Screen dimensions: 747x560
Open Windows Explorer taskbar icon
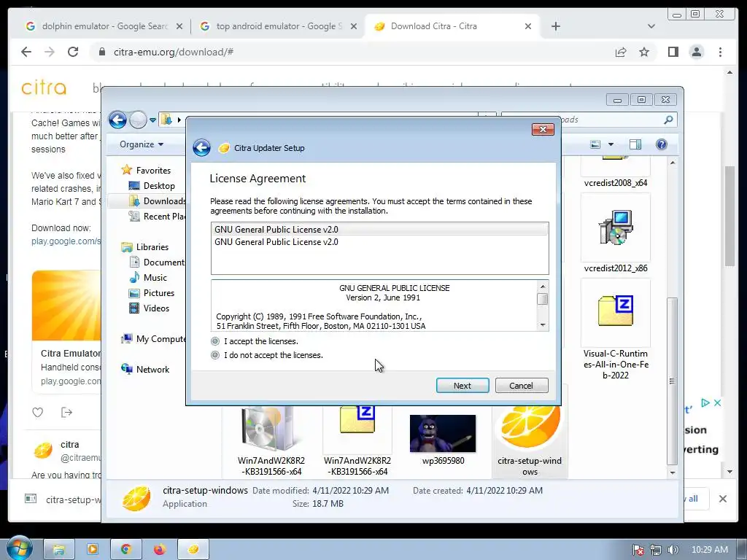(59, 550)
